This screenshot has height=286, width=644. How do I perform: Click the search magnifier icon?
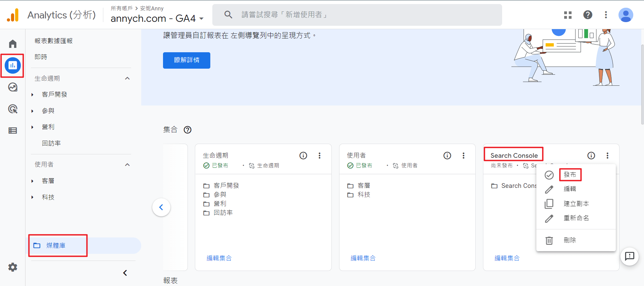tap(228, 14)
